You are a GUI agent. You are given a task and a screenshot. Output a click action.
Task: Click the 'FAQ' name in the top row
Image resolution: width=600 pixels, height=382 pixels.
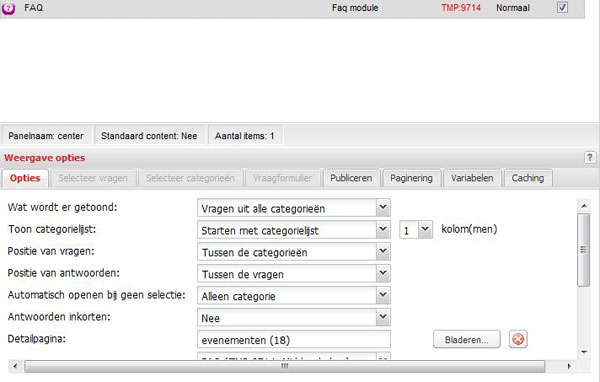(x=34, y=8)
